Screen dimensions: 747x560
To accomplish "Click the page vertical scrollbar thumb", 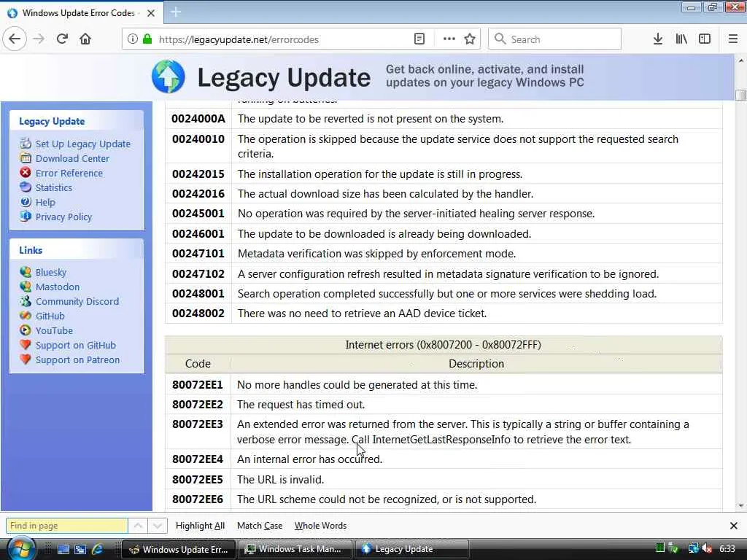I will 740,95.
